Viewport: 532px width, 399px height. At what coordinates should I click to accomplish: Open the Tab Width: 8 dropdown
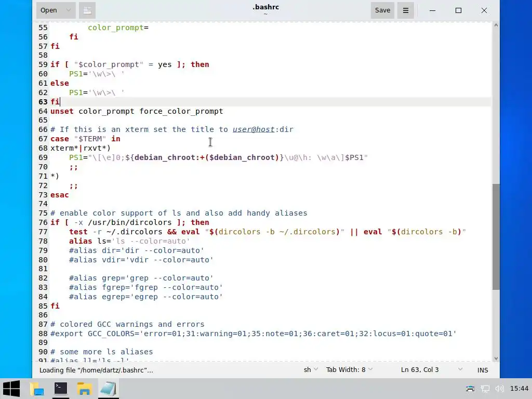coord(350,370)
